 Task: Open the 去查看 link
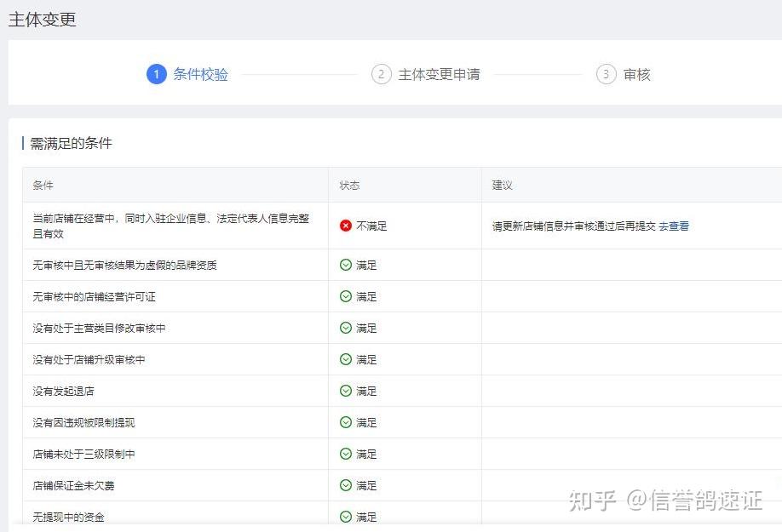tap(674, 226)
